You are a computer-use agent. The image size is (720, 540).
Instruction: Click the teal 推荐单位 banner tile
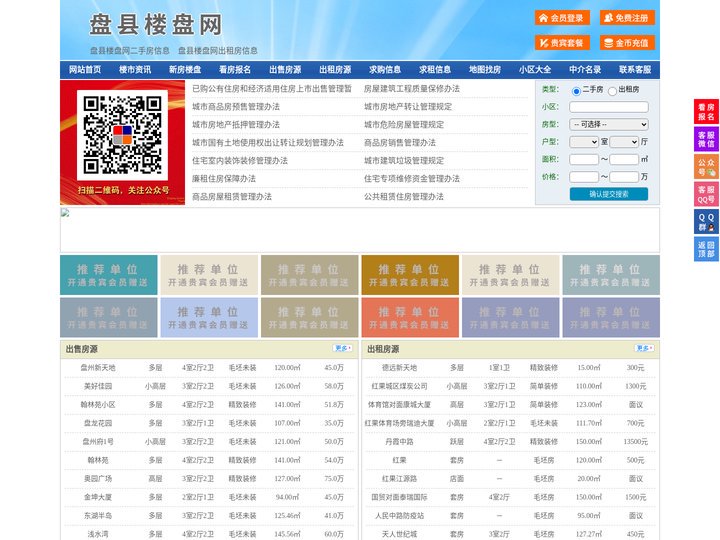click(x=109, y=275)
